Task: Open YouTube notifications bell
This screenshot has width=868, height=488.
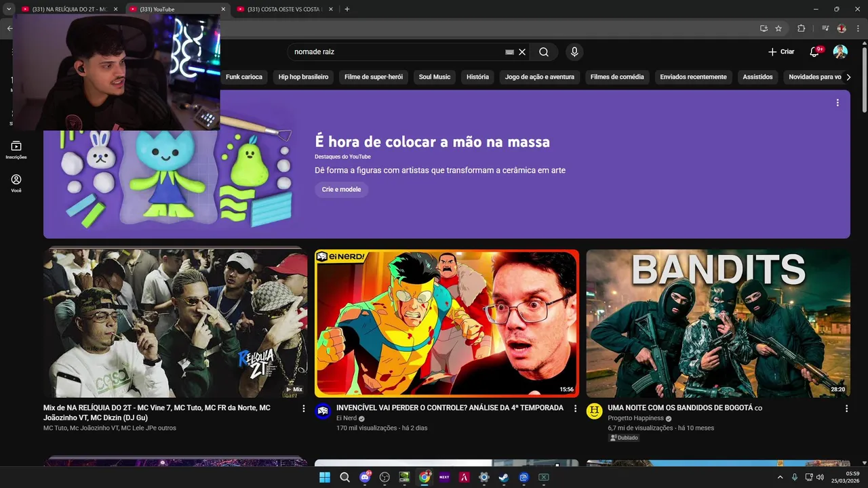Action: pyautogui.click(x=815, y=52)
